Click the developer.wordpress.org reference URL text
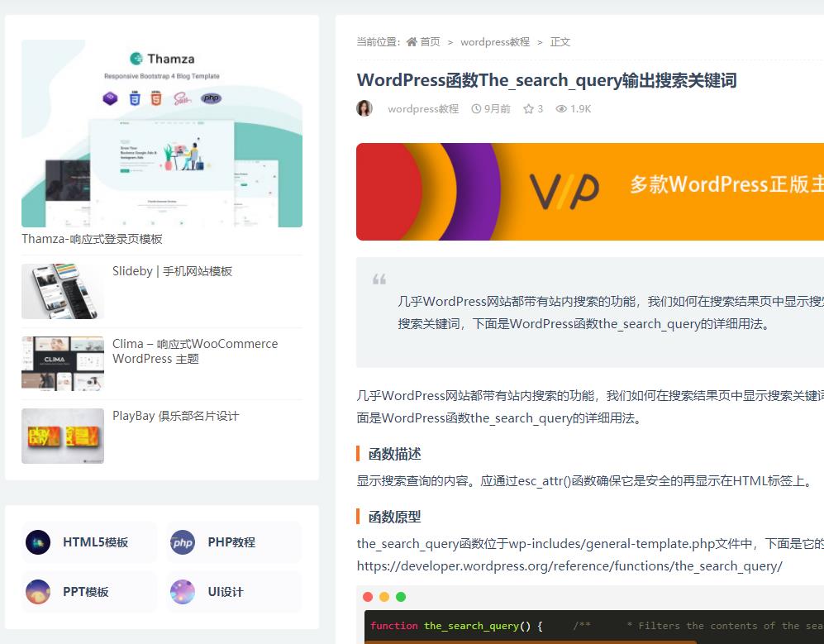 click(569, 566)
